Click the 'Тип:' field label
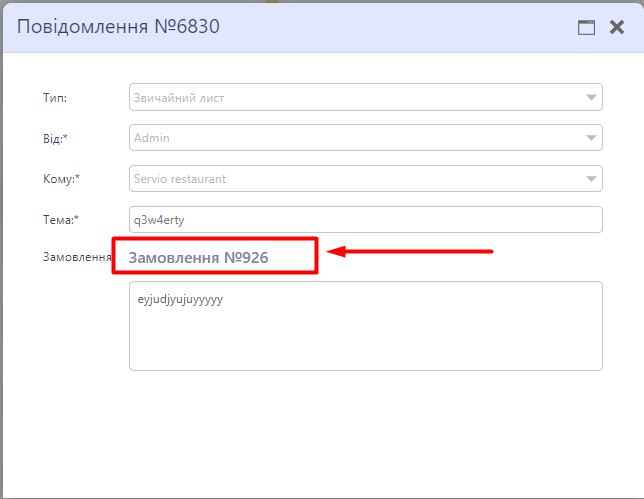 (55, 98)
